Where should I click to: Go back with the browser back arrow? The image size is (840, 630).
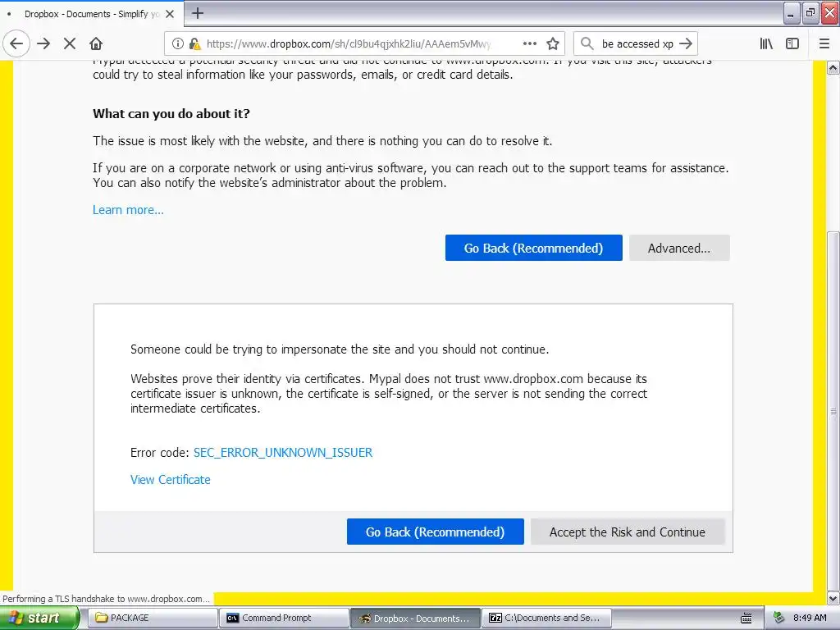pyautogui.click(x=16, y=43)
